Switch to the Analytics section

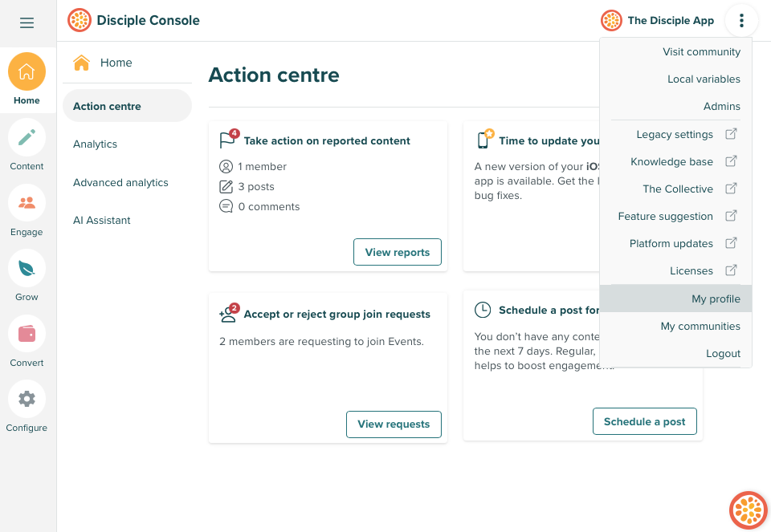click(x=95, y=144)
